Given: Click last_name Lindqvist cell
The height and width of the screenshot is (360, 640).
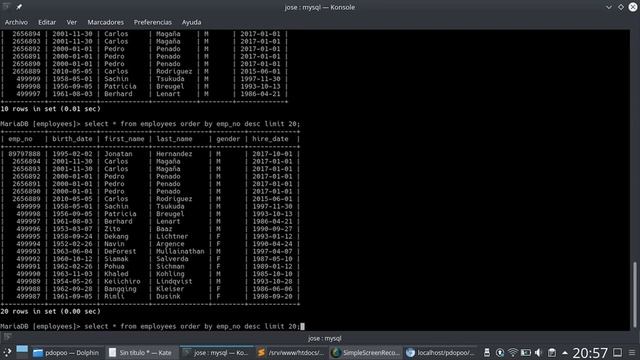Looking at the screenshot, I should (x=174, y=281).
